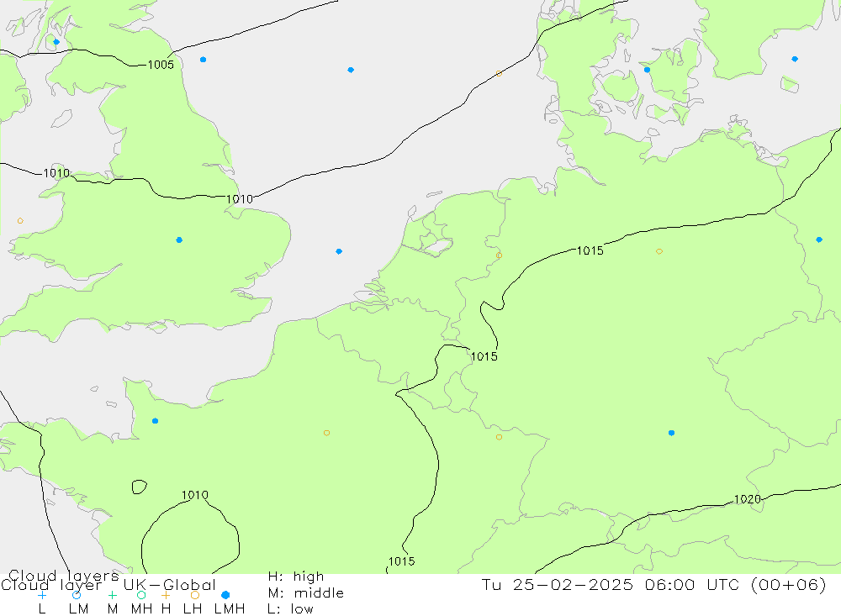841x616 pixels.
Task: Click the blue plus L legend symbol
Action: click(42, 595)
